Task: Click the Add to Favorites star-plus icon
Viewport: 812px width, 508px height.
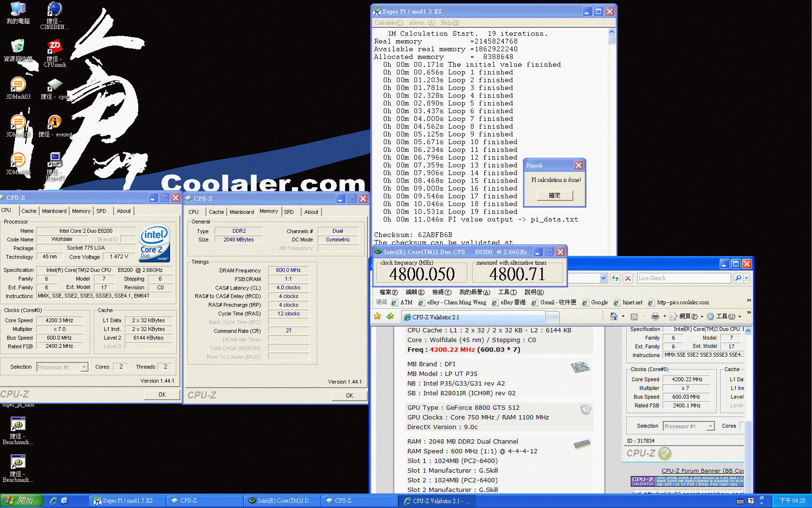Action: [390, 316]
